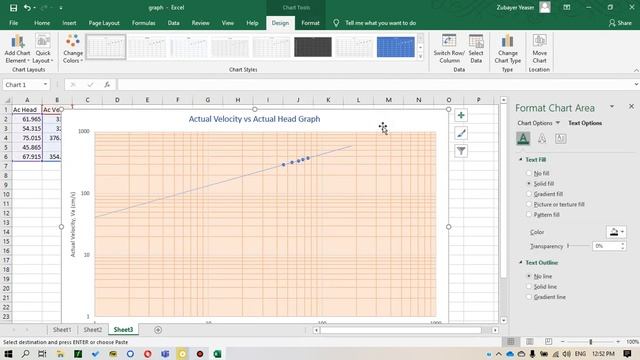Select Gradient fill radio option

pyautogui.click(x=529, y=194)
